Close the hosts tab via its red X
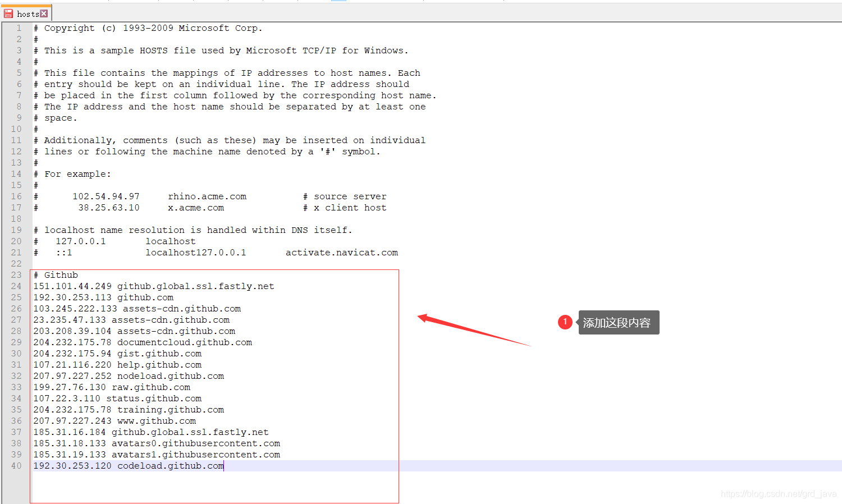The width and height of the screenshot is (842, 504). click(x=44, y=13)
